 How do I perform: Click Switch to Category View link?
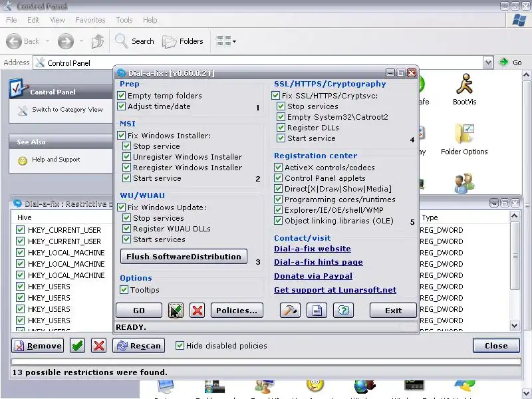67,110
